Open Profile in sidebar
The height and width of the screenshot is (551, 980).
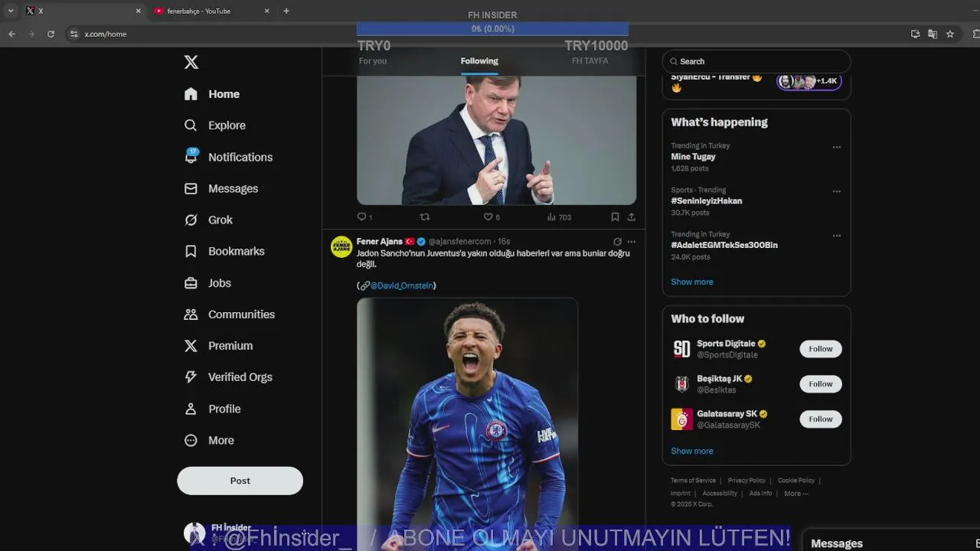[213, 409]
